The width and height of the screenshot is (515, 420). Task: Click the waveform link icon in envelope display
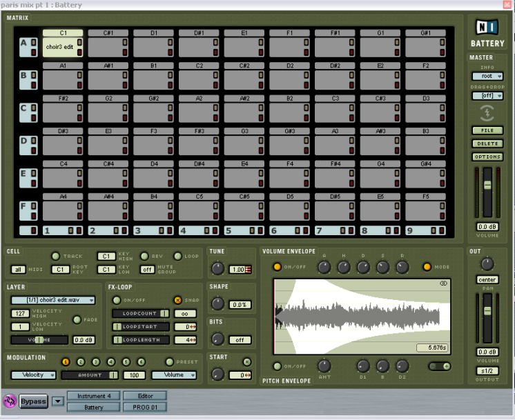point(443,283)
